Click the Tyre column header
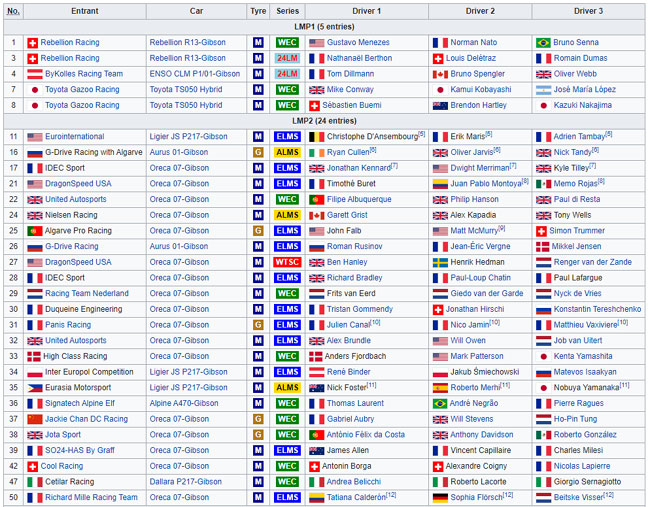The width and height of the screenshot is (650, 507). pos(258,11)
